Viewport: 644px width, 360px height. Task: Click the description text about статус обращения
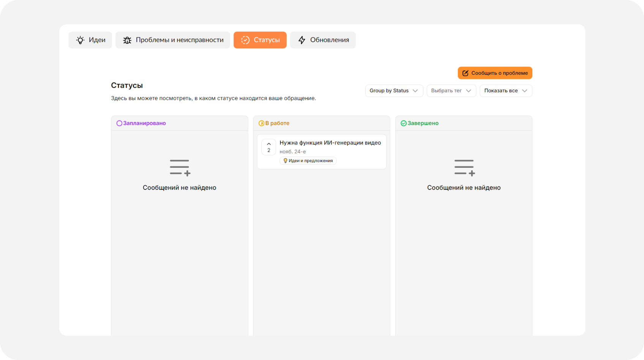(x=213, y=98)
